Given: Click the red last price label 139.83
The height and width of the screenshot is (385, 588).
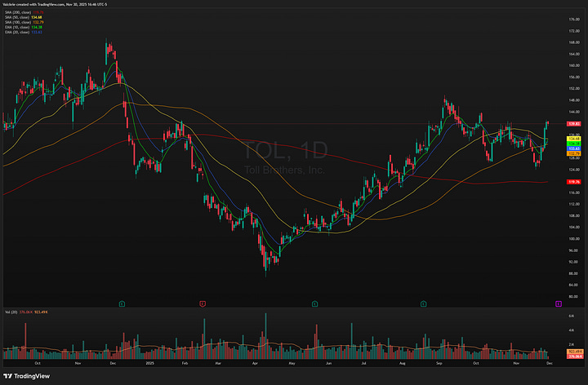Looking at the screenshot, I should point(574,124).
